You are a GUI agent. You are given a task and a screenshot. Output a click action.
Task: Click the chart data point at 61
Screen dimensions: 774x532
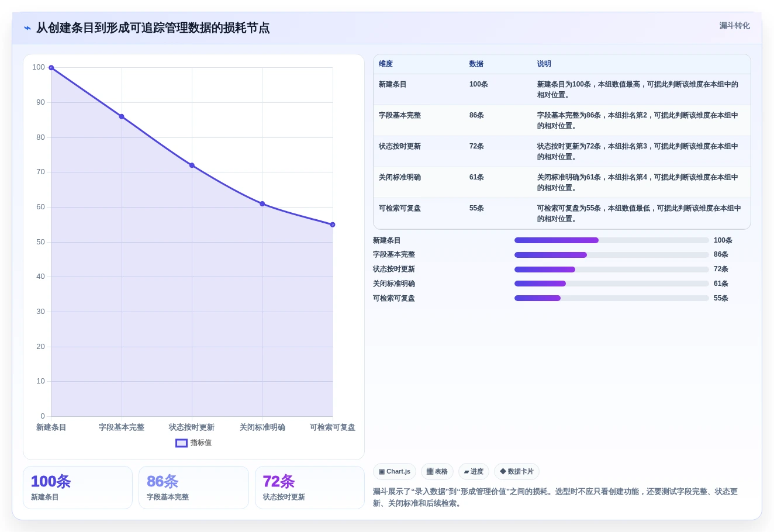(x=262, y=203)
